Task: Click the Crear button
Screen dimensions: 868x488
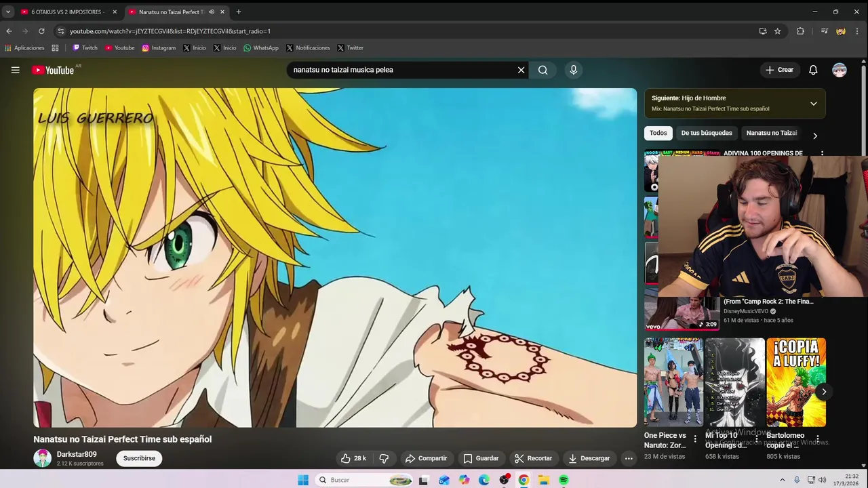Action: 779,70
